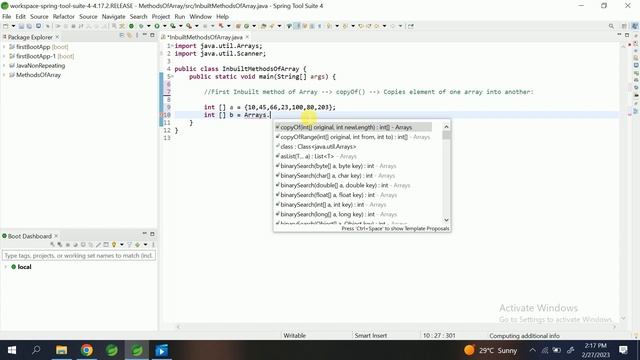
Task: Click the filter icon in Boot Dashboard toolbar
Action: click(x=129, y=244)
